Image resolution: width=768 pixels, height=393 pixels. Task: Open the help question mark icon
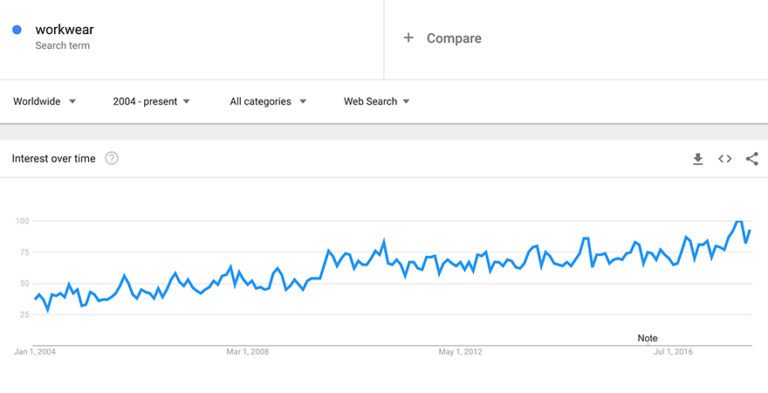coord(112,158)
